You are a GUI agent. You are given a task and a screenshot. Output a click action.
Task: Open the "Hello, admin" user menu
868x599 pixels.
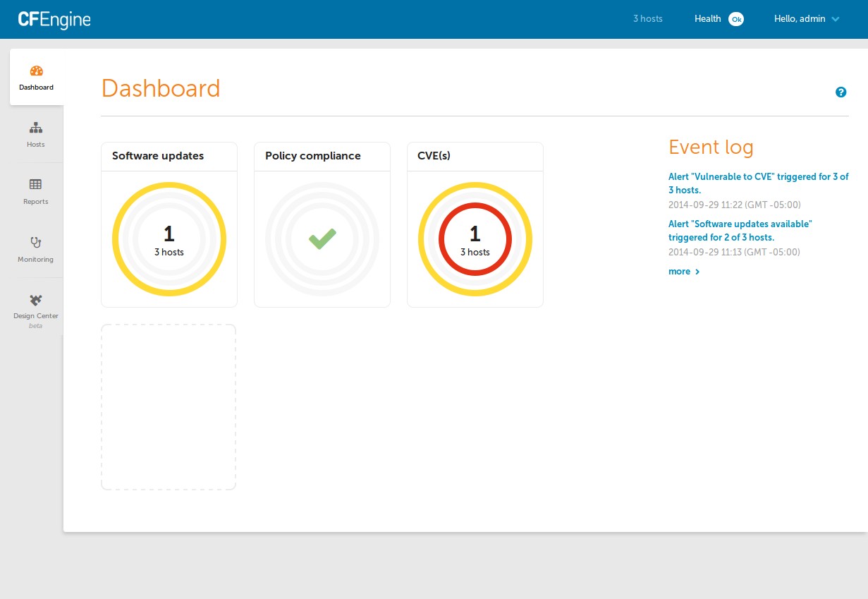(807, 19)
